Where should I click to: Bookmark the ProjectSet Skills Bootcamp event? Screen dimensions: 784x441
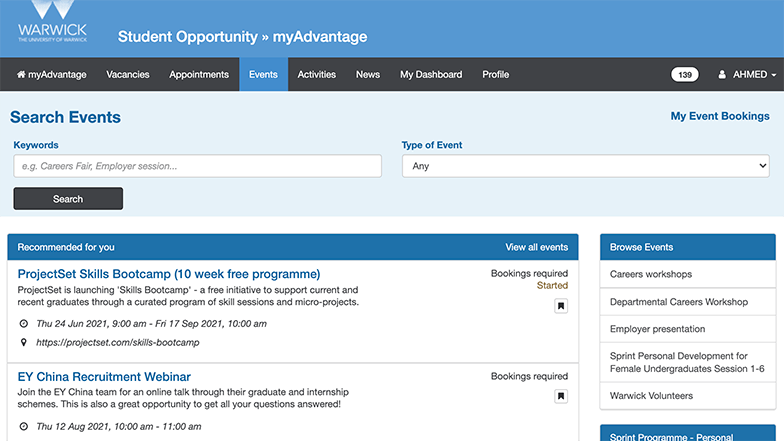pyautogui.click(x=561, y=306)
